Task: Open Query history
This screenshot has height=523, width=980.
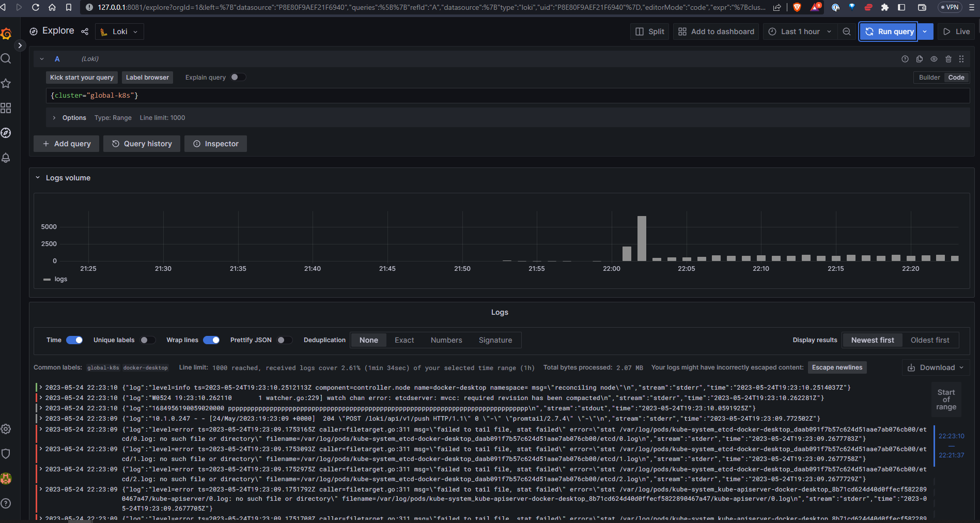Action: pyautogui.click(x=142, y=144)
